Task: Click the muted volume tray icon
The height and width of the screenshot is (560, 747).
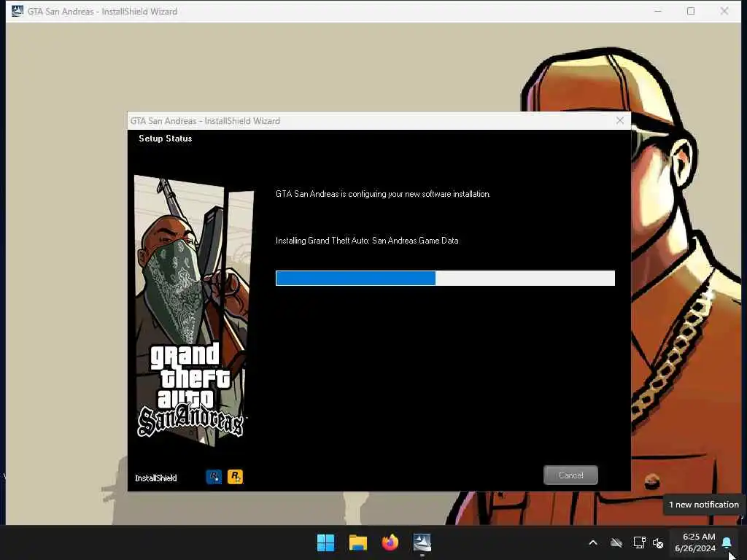Action: point(658,542)
